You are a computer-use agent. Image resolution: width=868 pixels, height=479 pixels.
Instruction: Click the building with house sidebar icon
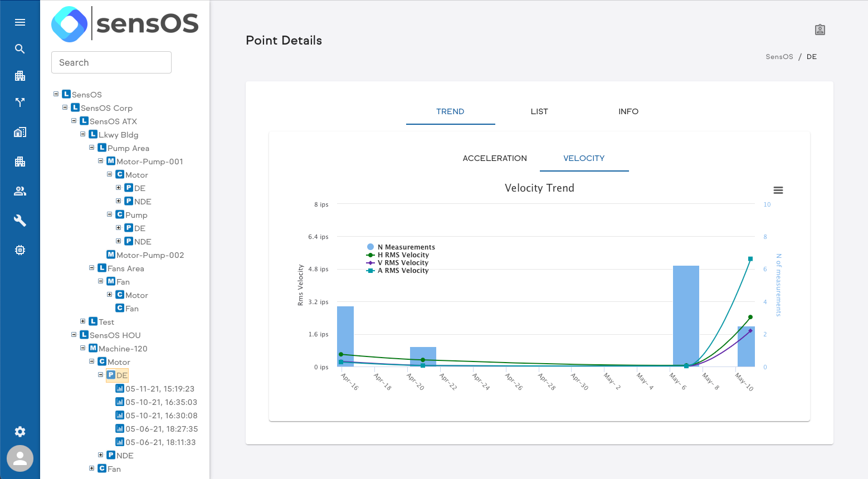click(x=20, y=132)
